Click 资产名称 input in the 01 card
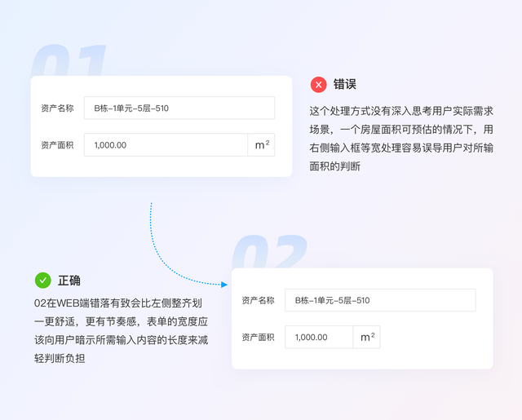The width and height of the screenshot is (522, 420). 179,108
